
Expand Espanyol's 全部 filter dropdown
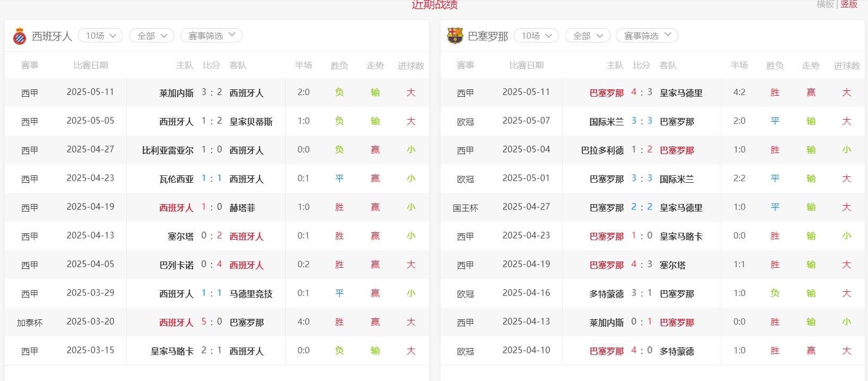point(152,36)
